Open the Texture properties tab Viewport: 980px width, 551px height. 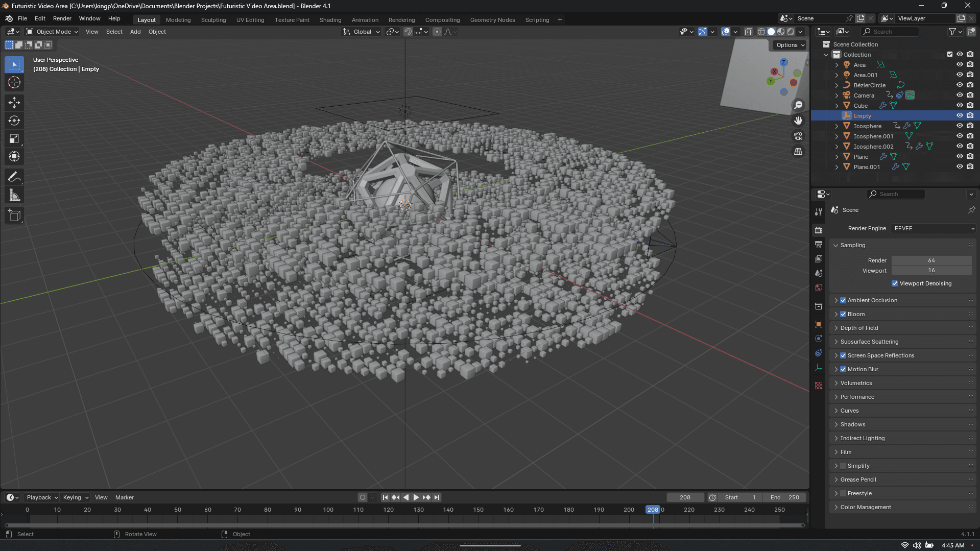coord(819,386)
